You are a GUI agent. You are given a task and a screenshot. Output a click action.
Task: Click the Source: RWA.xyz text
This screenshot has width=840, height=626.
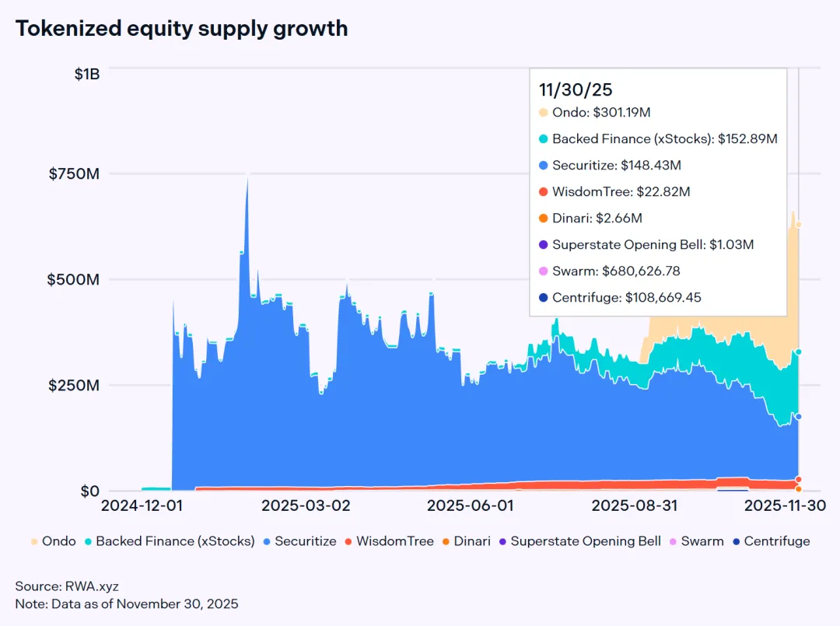[56, 586]
